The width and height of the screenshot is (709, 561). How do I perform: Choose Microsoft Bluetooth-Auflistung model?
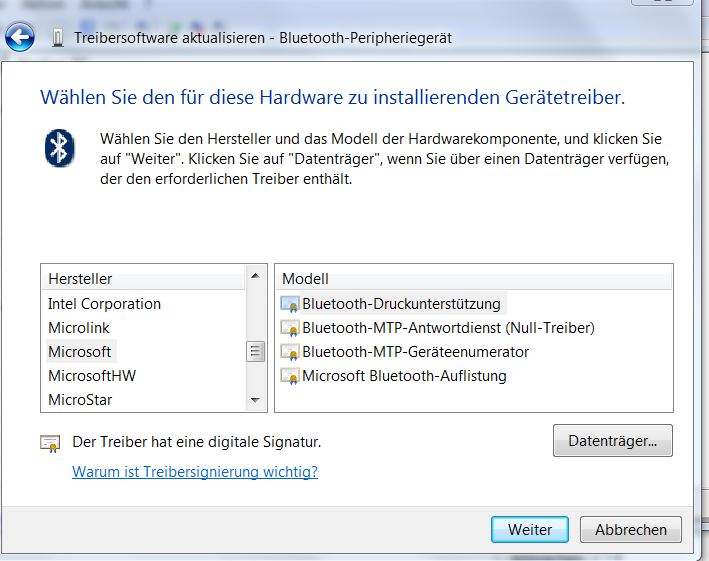(404, 376)
